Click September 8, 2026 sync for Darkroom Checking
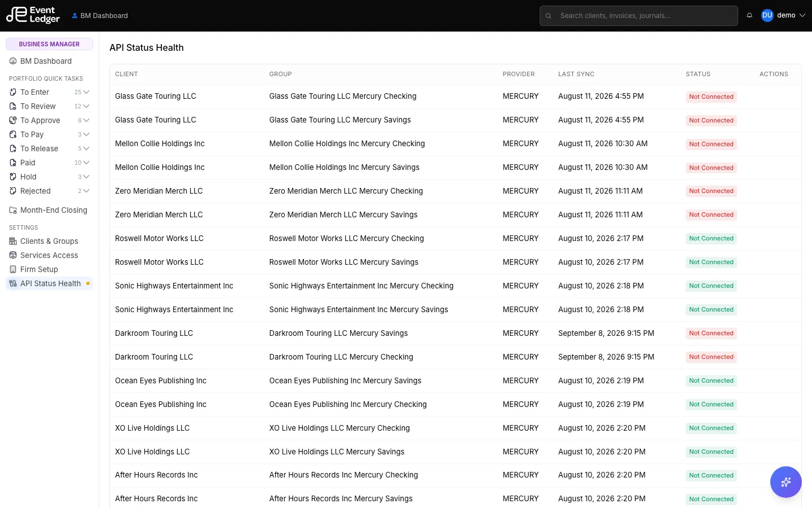This screenshot has height=508, width=812. [606, 357]
